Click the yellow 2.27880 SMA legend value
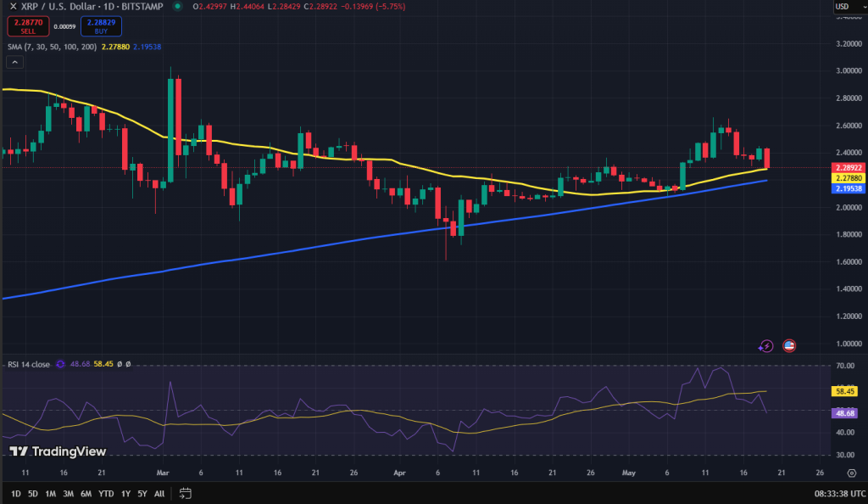The width and height of the screenshot is (868, 504). 115,47
